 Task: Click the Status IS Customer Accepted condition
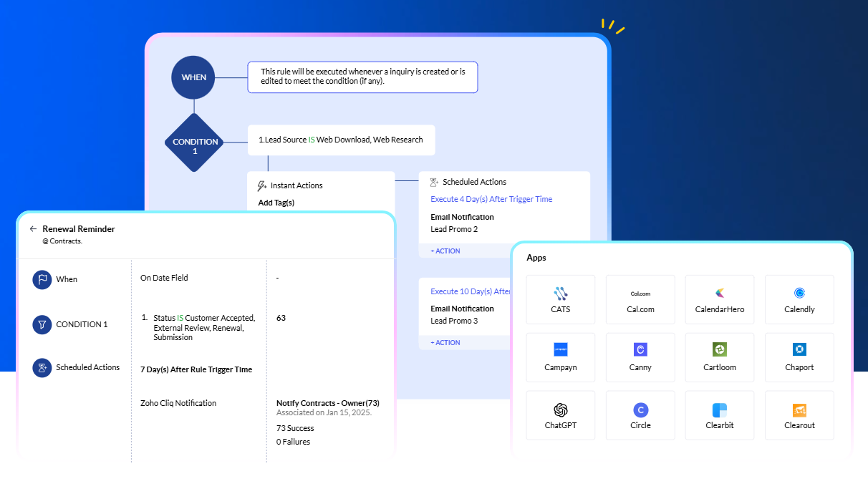pos(204,327)
